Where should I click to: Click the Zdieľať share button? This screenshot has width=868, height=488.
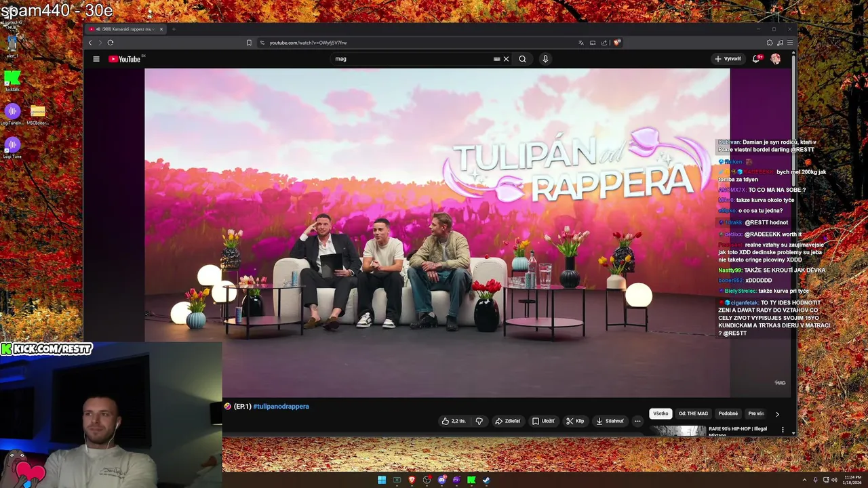click(x=508, y=421)
